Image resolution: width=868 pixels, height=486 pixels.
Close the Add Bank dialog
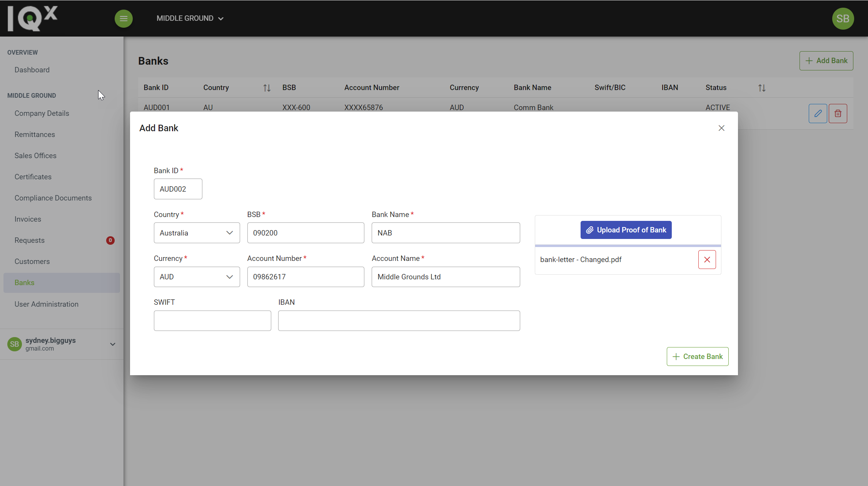[x=721, y=128]
